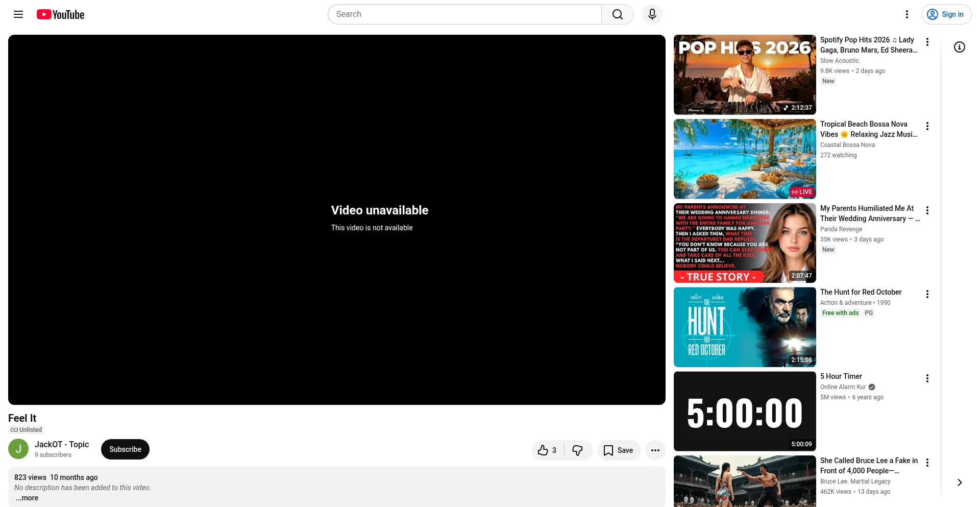The height and width of the screenshot is (507, 980).
Task: Open The Hunt for Red October thumbnail
Action: 745,327
